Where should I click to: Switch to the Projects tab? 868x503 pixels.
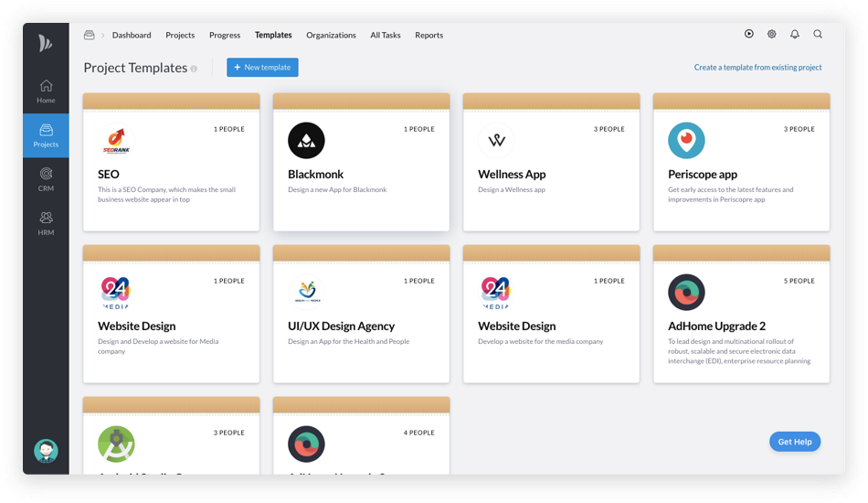point(180,35)
